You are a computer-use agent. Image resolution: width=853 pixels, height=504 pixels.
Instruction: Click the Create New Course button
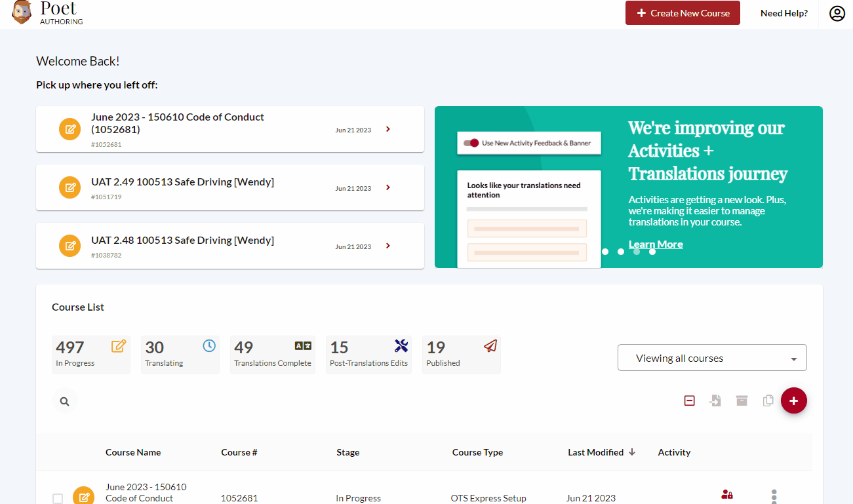pos(683,13)
